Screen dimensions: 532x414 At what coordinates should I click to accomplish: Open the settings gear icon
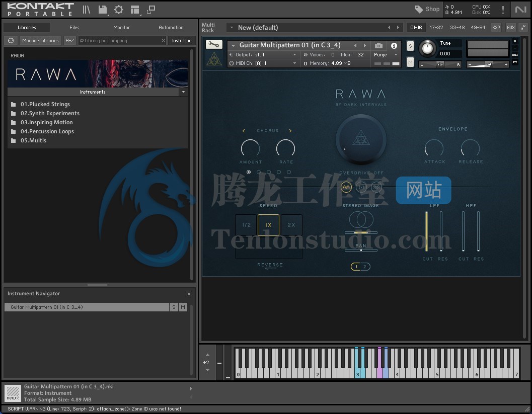(x=119, y=10)
